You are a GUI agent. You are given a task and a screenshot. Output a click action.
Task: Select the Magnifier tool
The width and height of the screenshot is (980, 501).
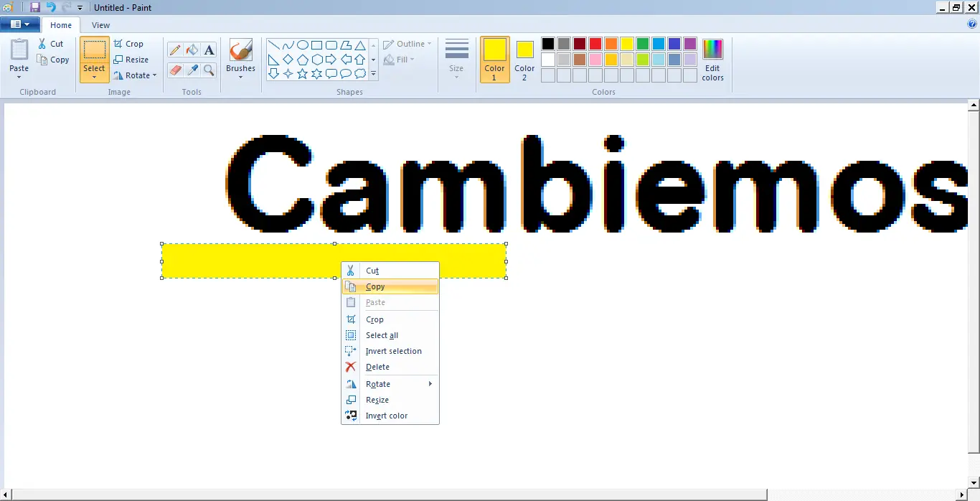(209, 70)
